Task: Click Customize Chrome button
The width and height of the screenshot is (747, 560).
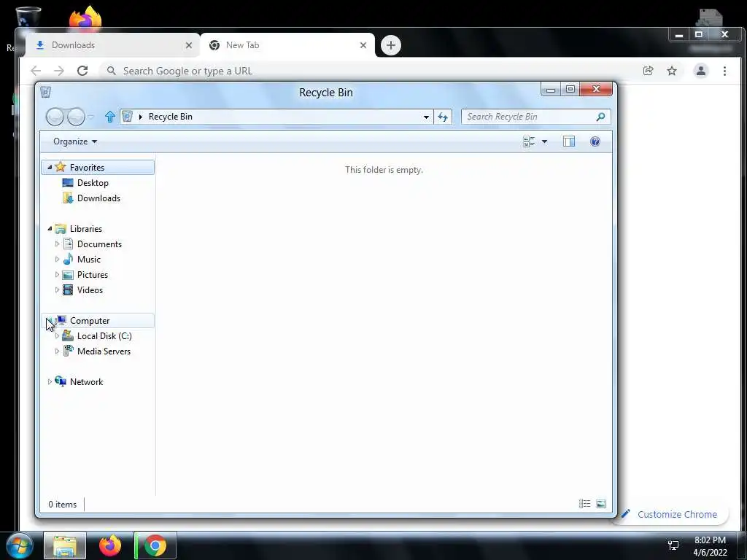Action: pos(670,514)
